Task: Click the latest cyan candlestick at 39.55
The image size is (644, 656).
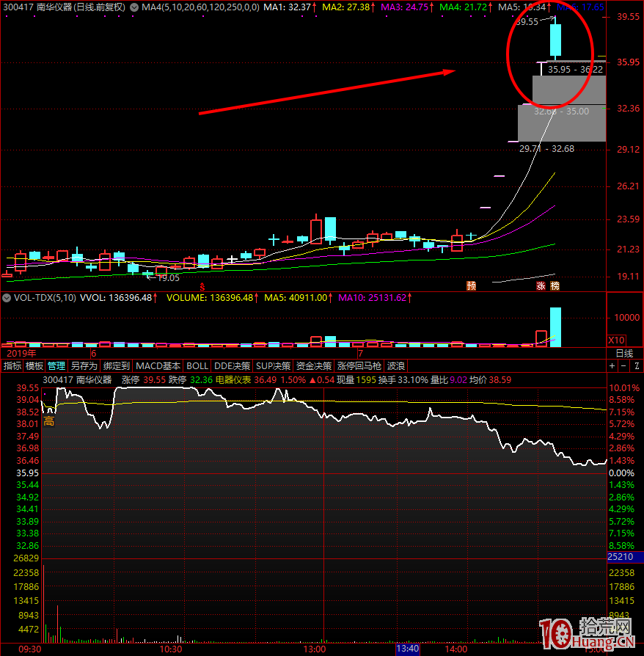Action: [x=555, y=40]
